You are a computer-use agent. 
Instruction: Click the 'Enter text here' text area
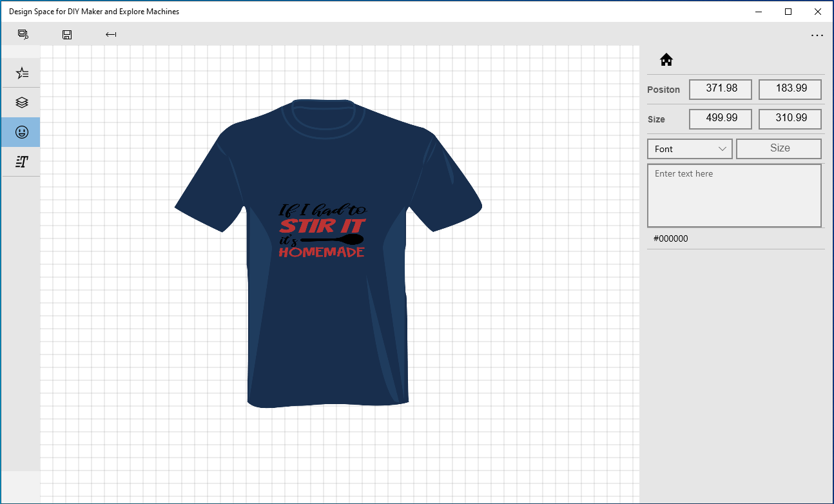734,195
